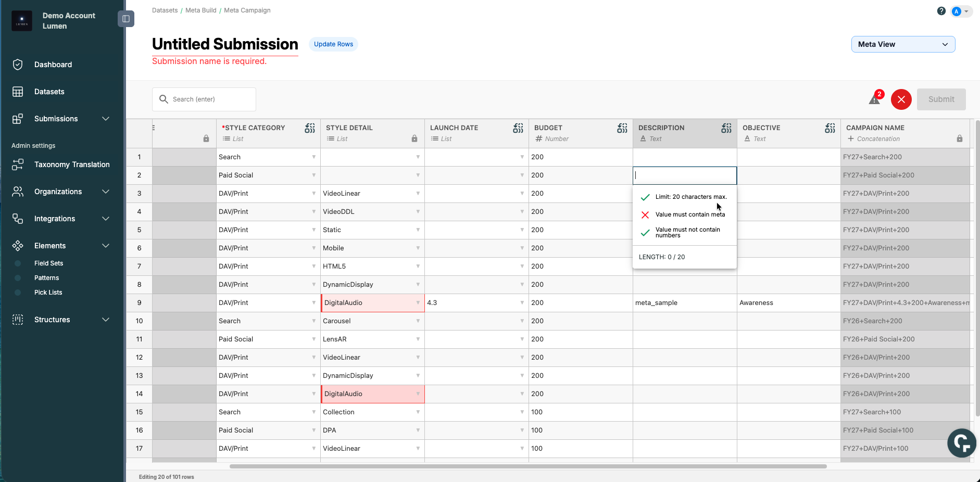
Task: Click the Update Rows button
Action: tap(333, 44)
